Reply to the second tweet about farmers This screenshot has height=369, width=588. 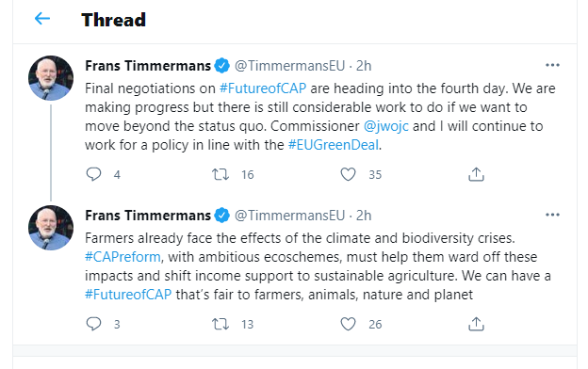click(x=93, y=324)
